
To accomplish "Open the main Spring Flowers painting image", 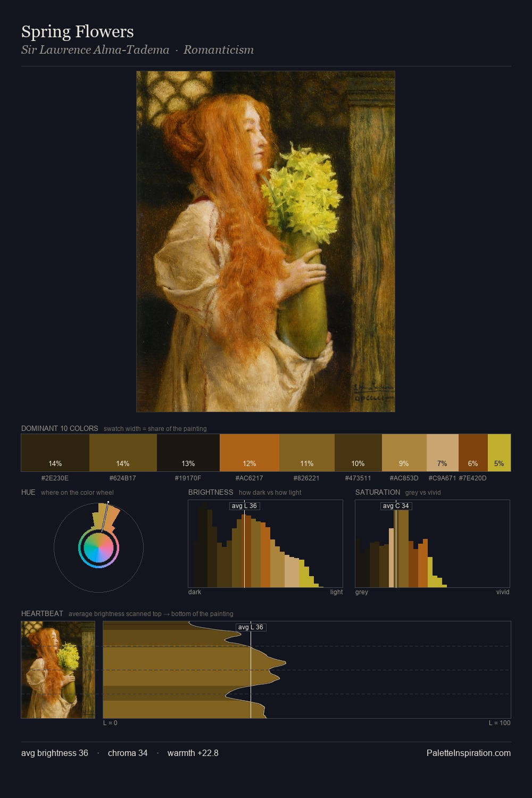I will point(265,242).
